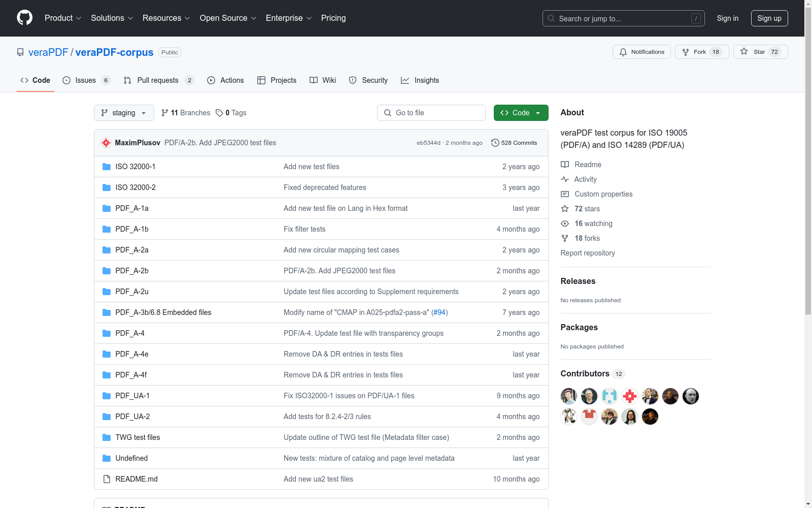
Task: Select the Code tab
Action: click(x=35, y=80)
